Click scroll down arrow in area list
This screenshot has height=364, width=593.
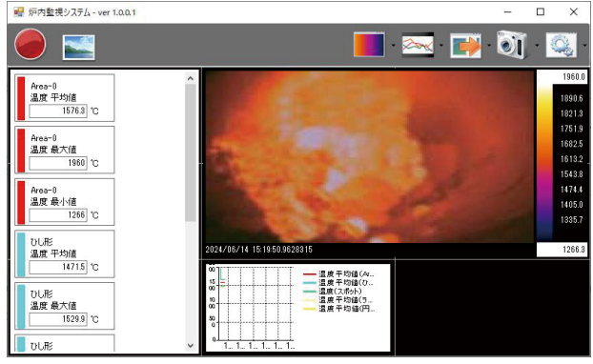click(191, 345)
